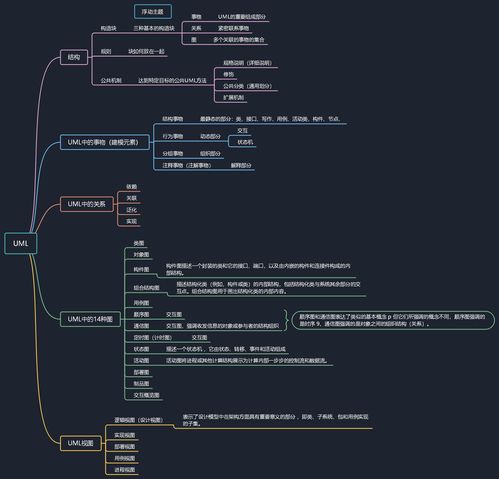Screen dimensions: 499x479
Task: Select the 进程视图 topic
Action: [125, 470]
